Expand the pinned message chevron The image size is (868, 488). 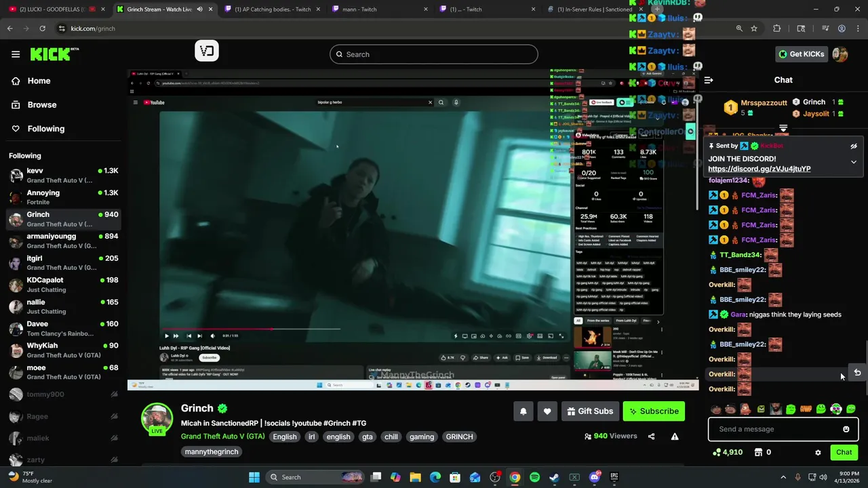point(854,162)
